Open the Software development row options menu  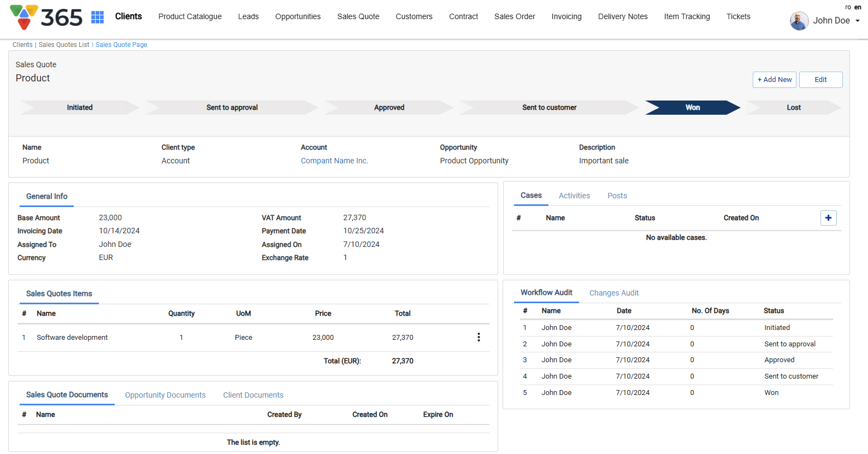pyautogui.click(x=479, y=338)
